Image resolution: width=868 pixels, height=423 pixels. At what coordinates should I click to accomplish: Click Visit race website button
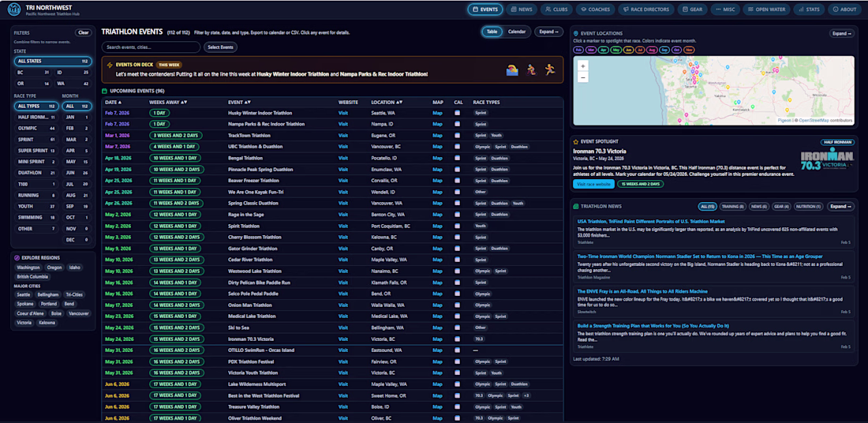tap(593, 184)
